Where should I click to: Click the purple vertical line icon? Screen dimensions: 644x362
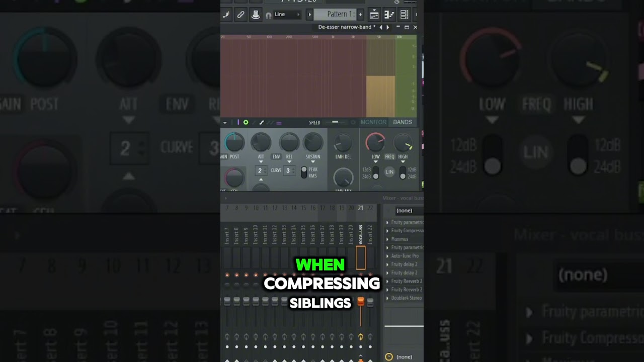[x=238, y=122]
